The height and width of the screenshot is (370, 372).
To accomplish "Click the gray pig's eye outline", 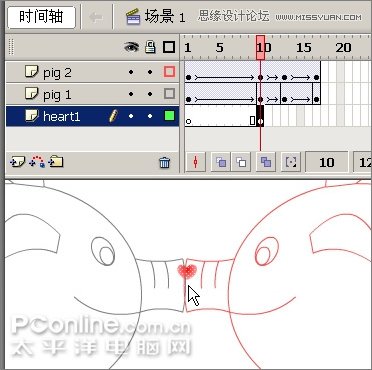I will 103,251.
